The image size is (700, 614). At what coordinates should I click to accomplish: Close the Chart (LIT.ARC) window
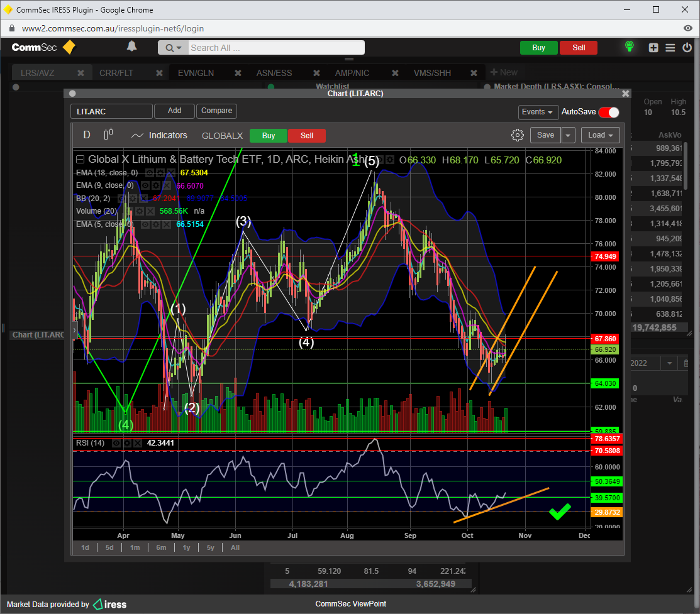point(625,94)
